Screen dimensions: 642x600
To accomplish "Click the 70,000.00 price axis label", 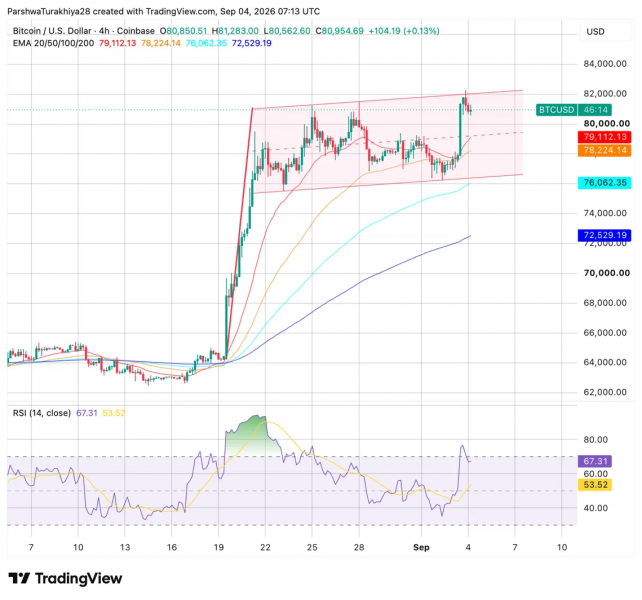I will pyautogui.click(x=606, y=273).
